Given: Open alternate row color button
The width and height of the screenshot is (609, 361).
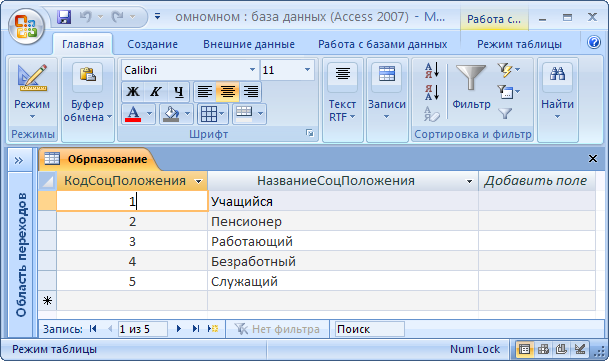Looking at the screenshot, I should 249,114.
